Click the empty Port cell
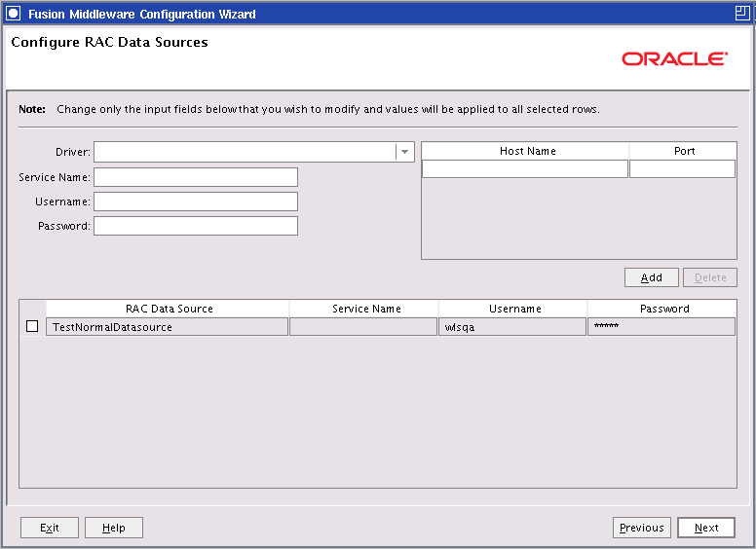 (x=682, y=169)
